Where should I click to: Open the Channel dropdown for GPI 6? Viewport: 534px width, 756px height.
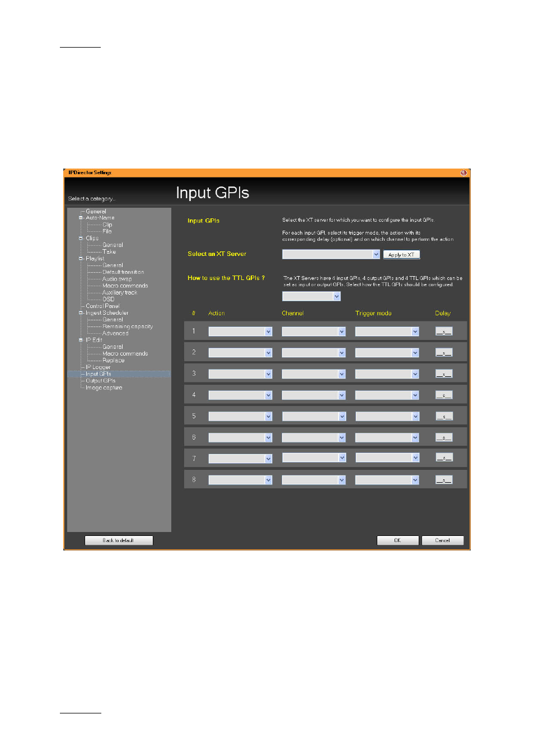click(313, 438)
